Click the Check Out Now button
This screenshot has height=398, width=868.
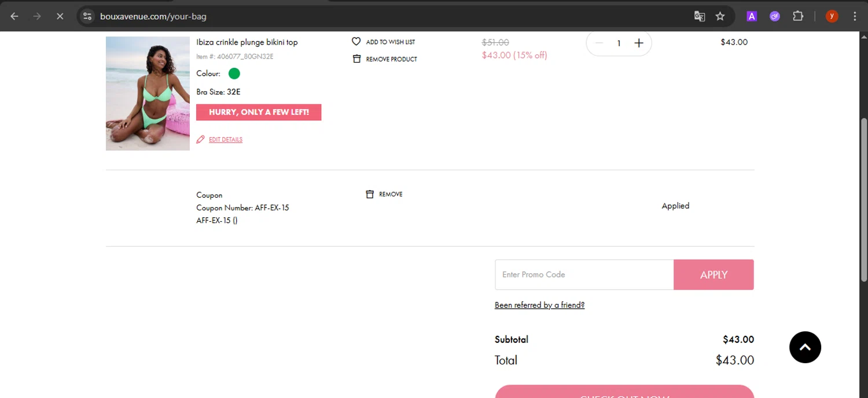point(624,392)
